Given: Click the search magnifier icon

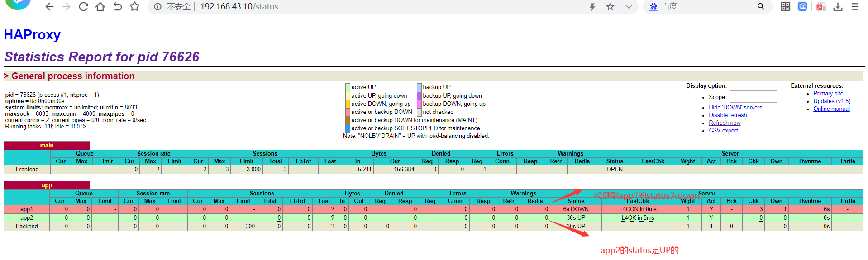Looking at the screenshot, I should click(x=761, y=7).
